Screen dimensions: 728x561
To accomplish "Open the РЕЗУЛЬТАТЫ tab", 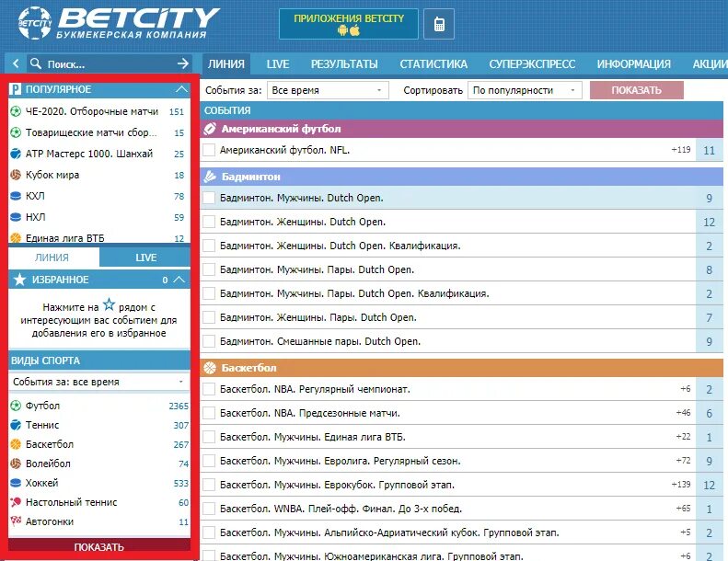I will click(x=344, y=64).
